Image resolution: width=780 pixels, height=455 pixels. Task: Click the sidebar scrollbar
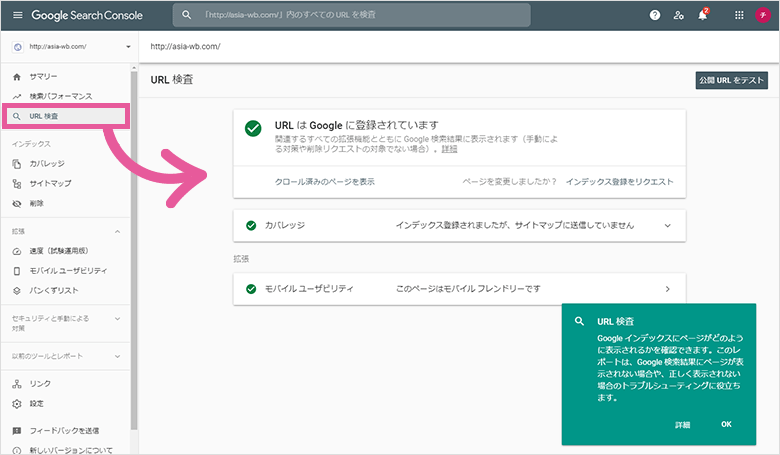(x=134, y=249)
